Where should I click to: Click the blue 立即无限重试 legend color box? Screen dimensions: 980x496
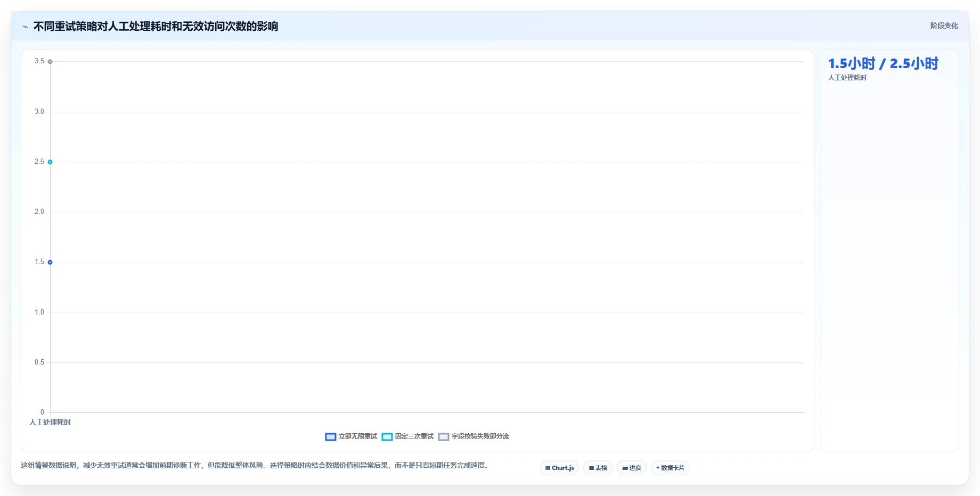click(331, 437)
